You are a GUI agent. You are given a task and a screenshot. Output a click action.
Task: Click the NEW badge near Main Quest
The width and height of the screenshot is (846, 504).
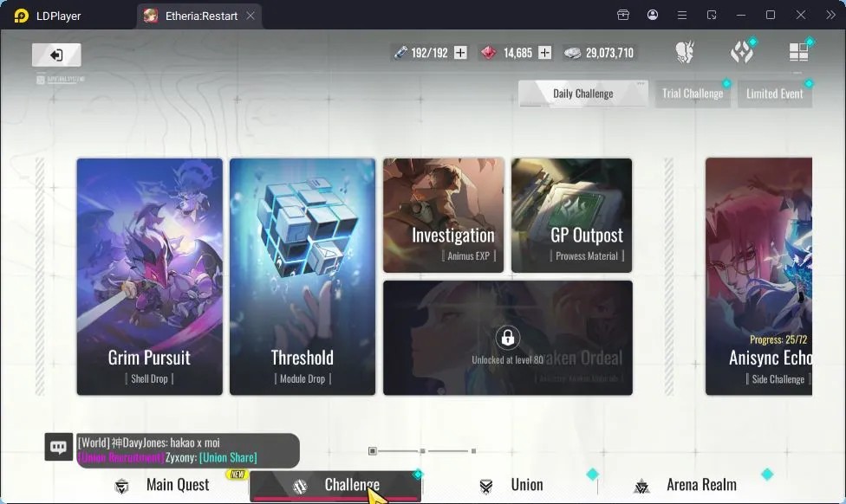coord(237,475)
